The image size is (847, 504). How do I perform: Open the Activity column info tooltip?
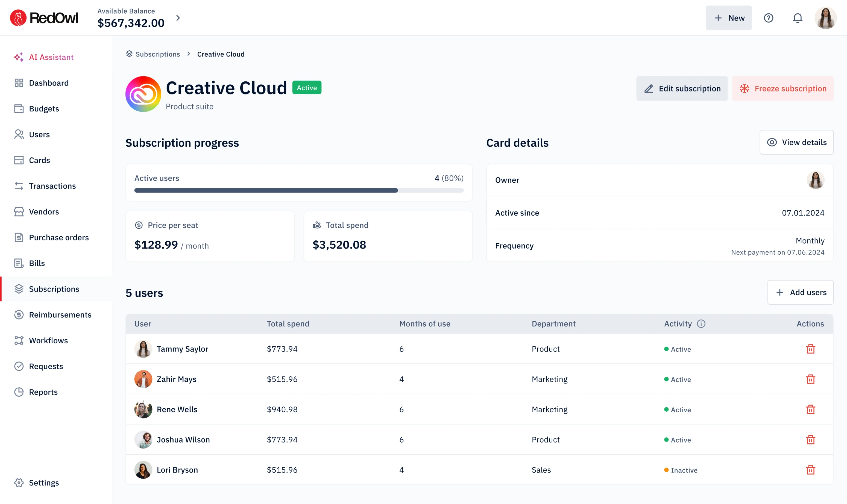pos(702,324)
